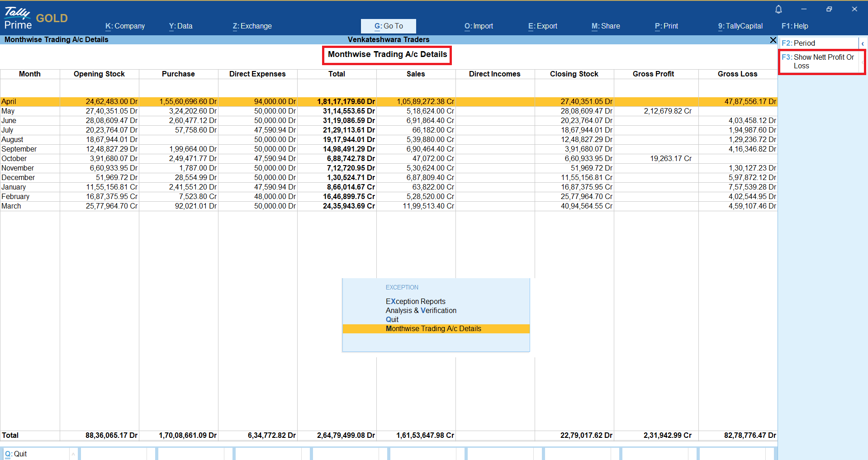Open the Import menu
The height and width of the screenshot is (460, 868).
point(479,26)
